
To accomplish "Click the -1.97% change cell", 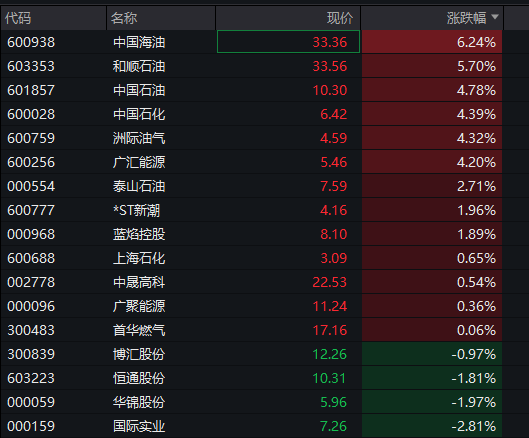I will pyautogui.click(x=432, y=402).
